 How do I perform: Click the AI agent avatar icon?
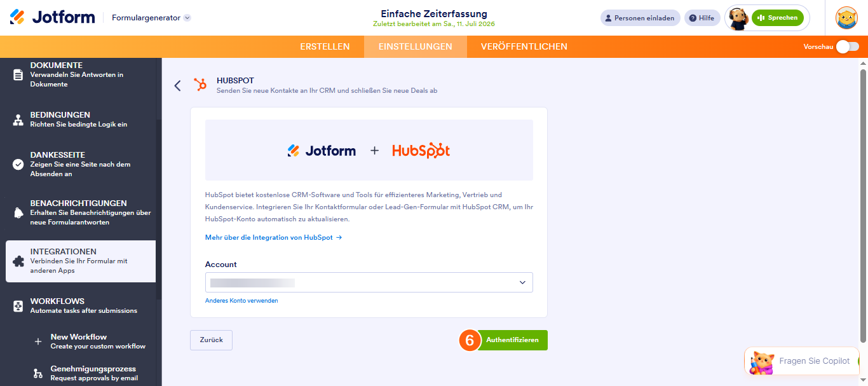tap(738, 18)
